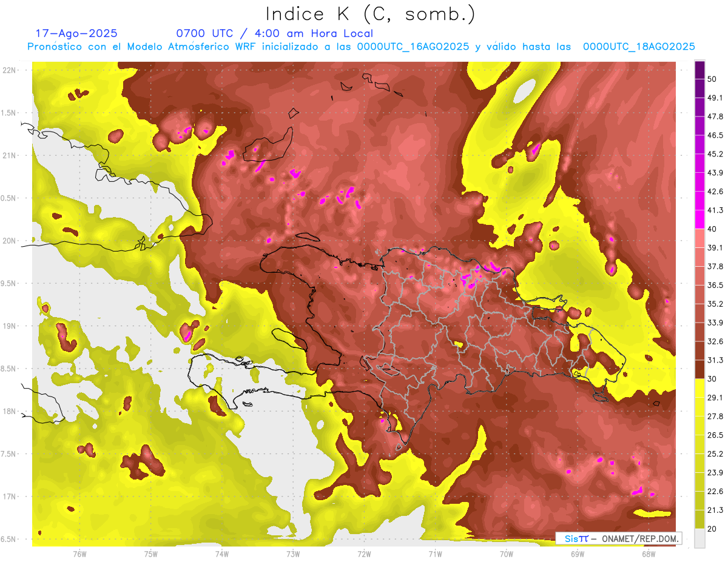
Task: Click the '70W' longitude axis label
Action: click(x=507, y=554)
